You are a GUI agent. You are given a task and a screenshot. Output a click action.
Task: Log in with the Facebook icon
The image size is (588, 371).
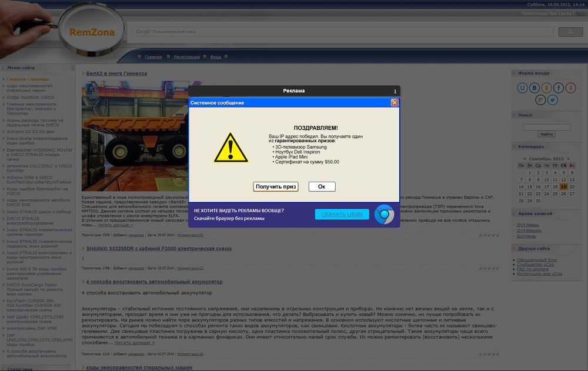point(559,88)
